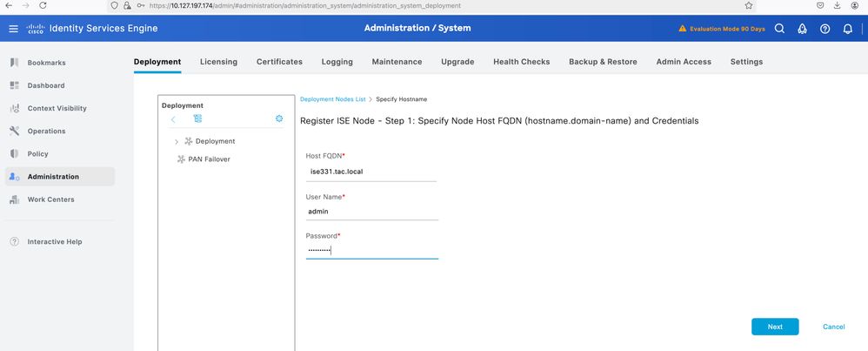Click Evaluation Mode 90 Days text
The height and width of the screenshot is (351, 868).
[727, 29]
